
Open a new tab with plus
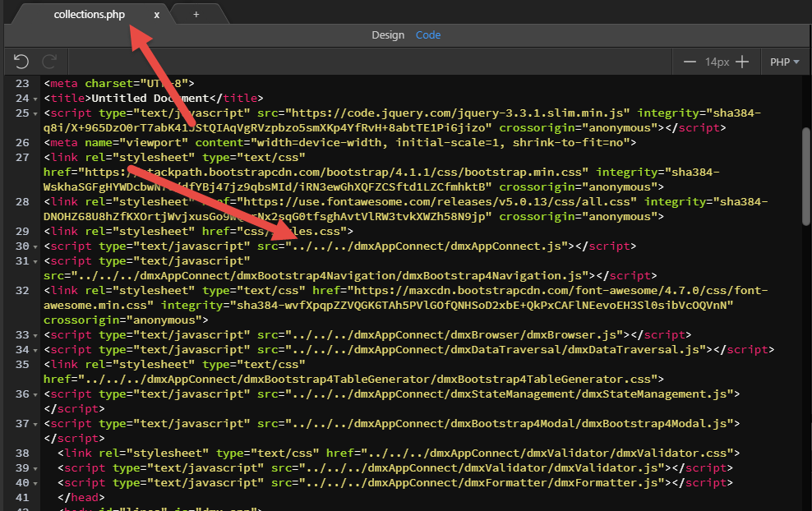pos(196,15)
